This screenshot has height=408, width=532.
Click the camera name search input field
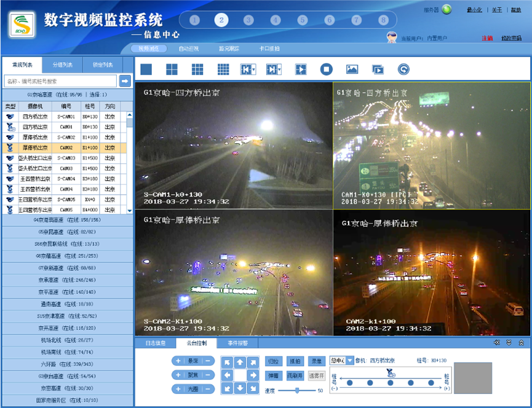[x=60, y=81]
